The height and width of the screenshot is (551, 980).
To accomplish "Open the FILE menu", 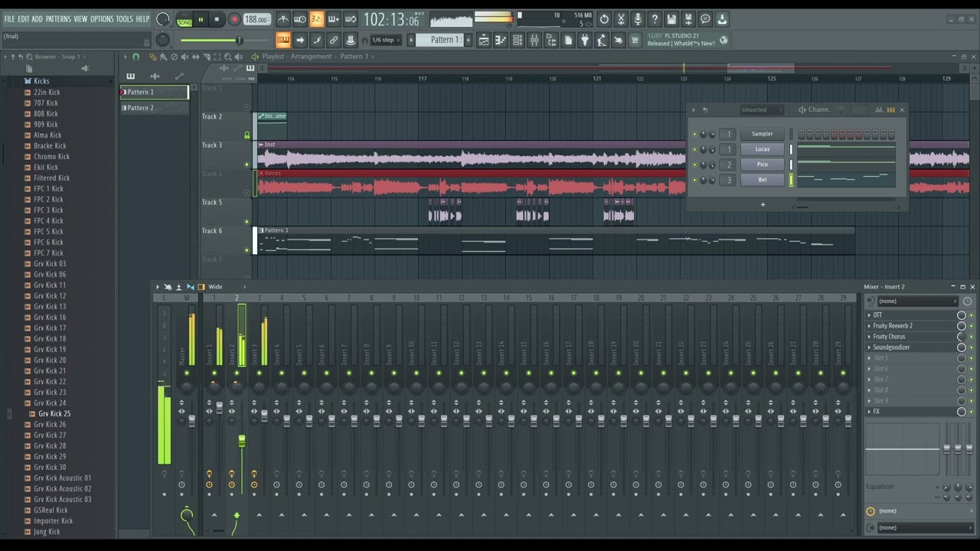I will tap(9, 19).
